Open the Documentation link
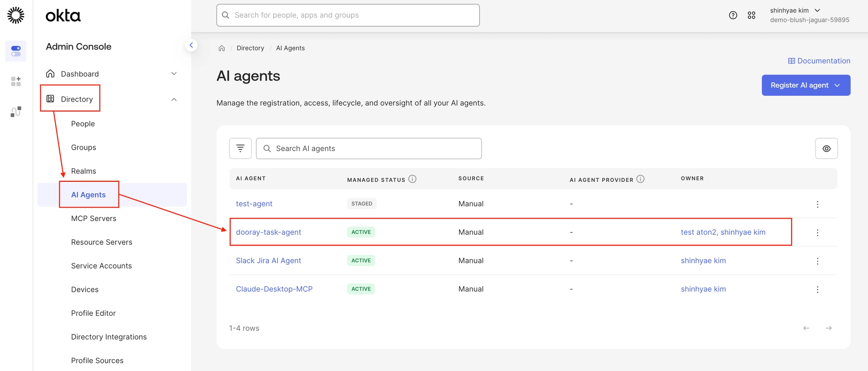 tap(819, 61)
